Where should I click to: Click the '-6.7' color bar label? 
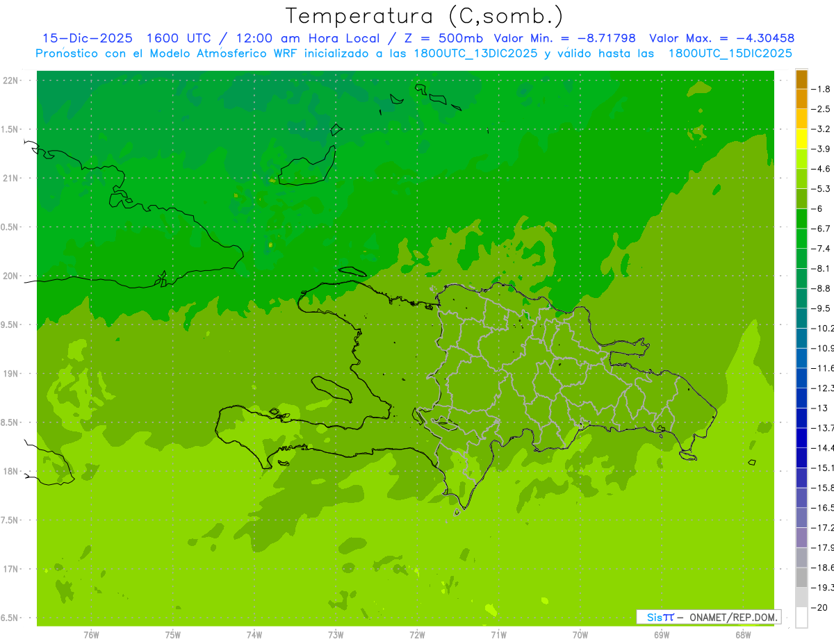820,229
